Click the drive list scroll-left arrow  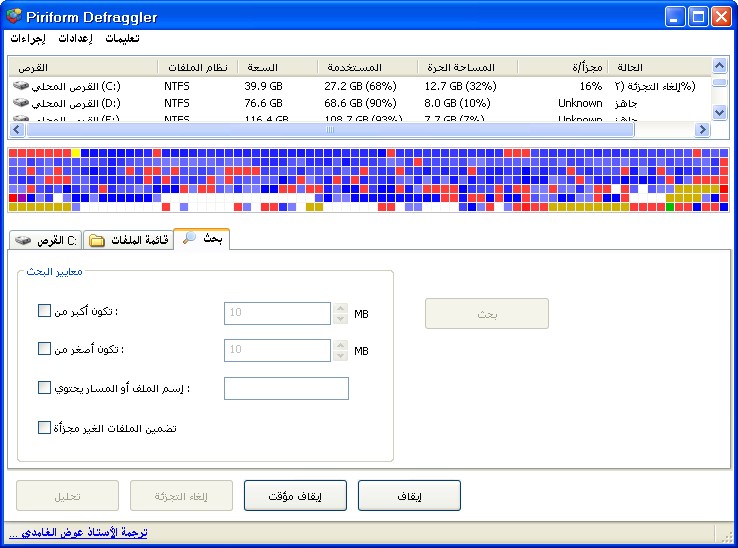pos(17,129)
